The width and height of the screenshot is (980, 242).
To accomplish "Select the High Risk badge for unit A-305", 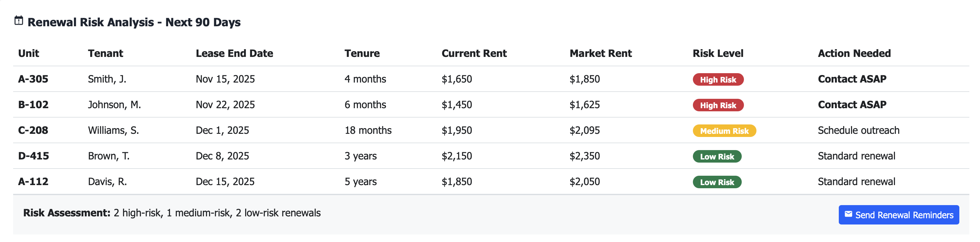I will coord(718,79).
